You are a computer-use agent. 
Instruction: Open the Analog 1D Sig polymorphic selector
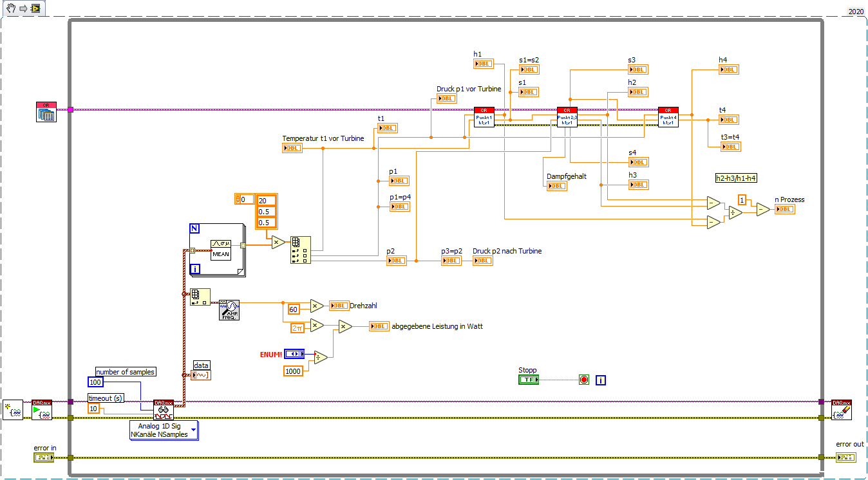[x=164, y=430]
